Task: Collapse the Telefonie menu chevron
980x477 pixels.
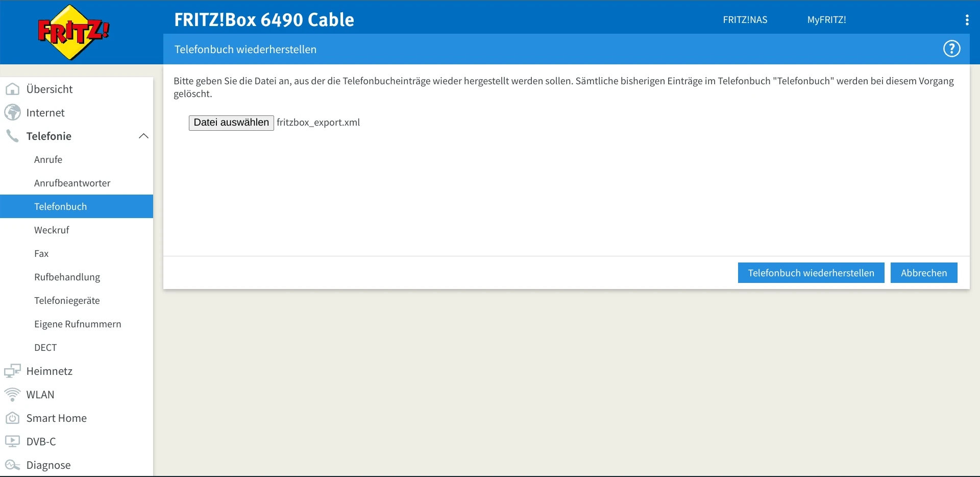Action: [x=143, y=136]
